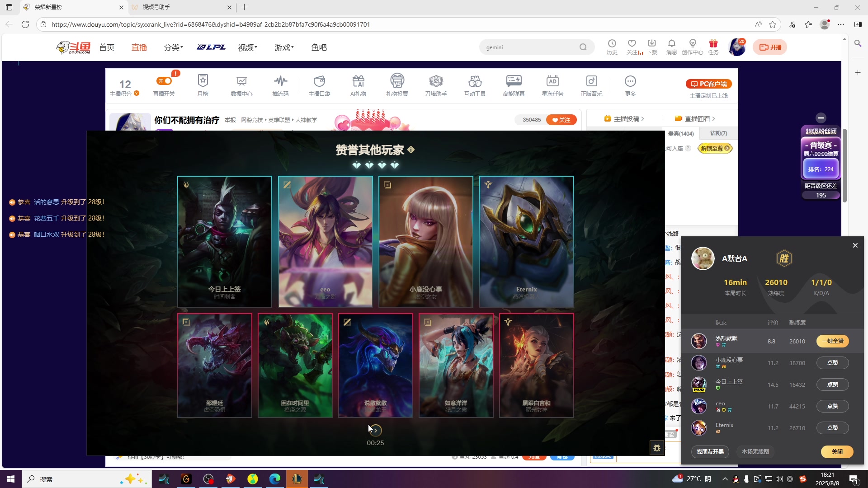Expand the 游戏 dropdown menu

point(284,47)
